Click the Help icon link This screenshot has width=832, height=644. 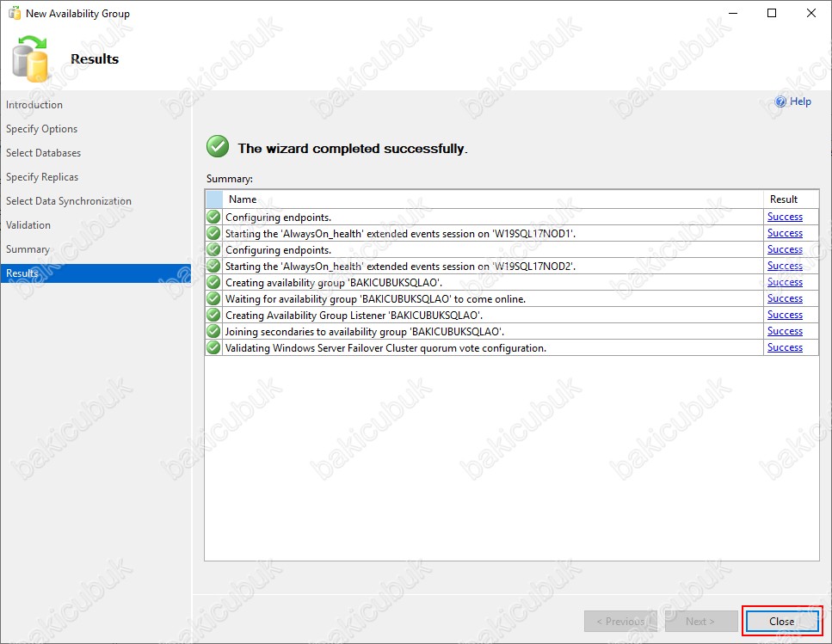pos(792,101)
